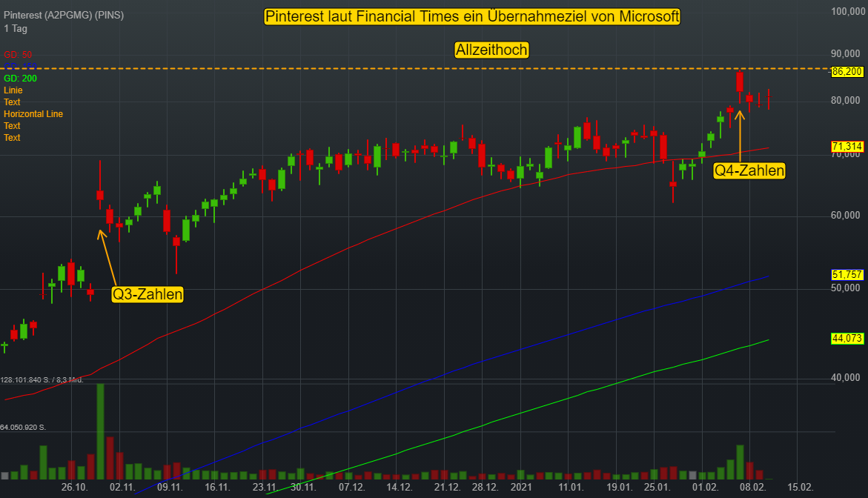Image resolution: width=868 pixels, height=498 pixels.
Task: Click the "64.050.920 S." volume label
Action: (x=23, y=427)
